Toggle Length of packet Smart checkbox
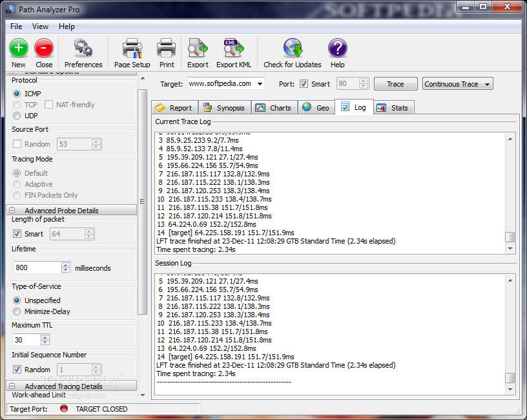Screen dimensions: 527x420 coord(17,234)
